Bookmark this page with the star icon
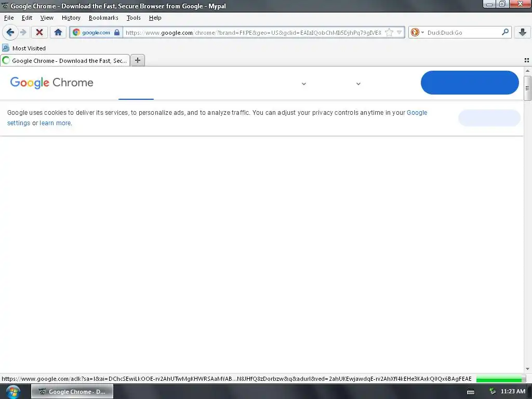Image resolution: width=532 pixels, height=399 pixels. pos(389,33)
